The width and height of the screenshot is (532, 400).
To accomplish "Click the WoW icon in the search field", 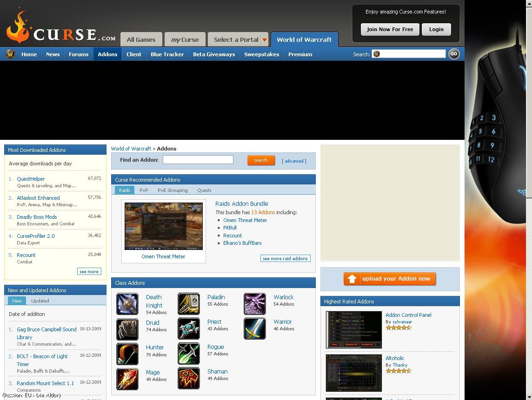I will (377, 54).
